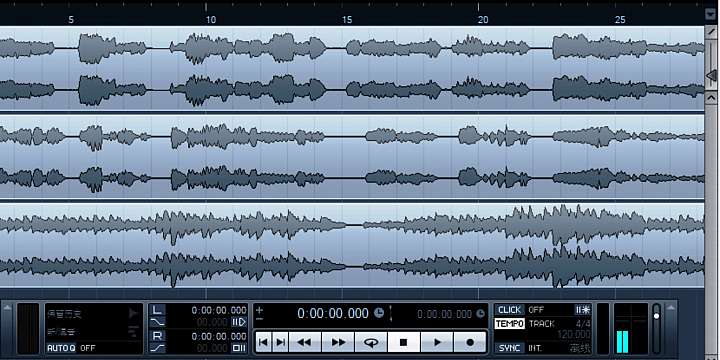Edit the right locator time value
Screen dimensions: 720x360
(219, 337)
